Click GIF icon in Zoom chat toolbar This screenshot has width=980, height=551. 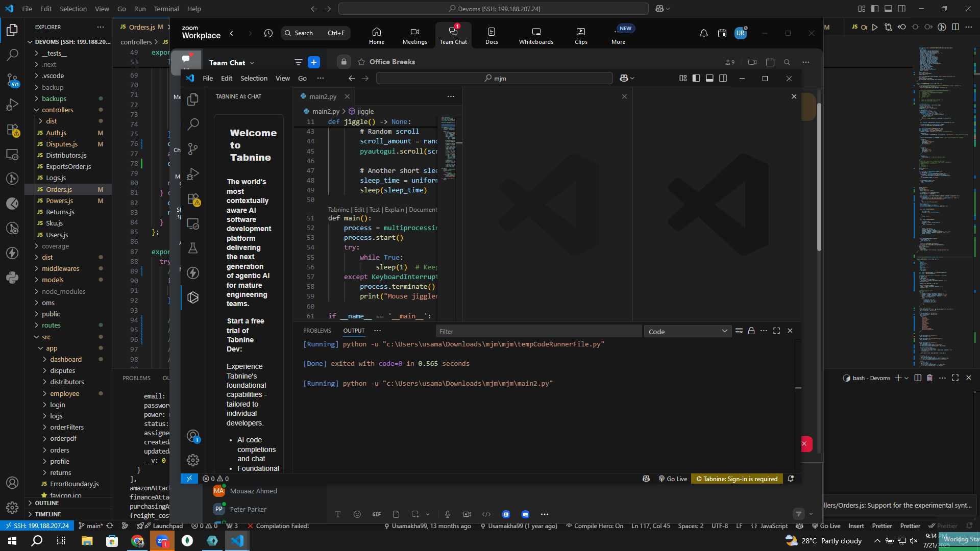pos(377,514)
